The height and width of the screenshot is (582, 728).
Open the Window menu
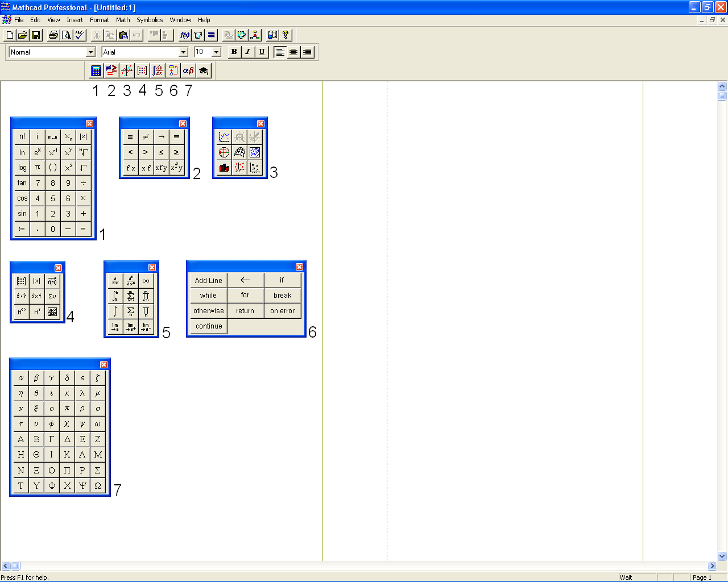point(180,20)
